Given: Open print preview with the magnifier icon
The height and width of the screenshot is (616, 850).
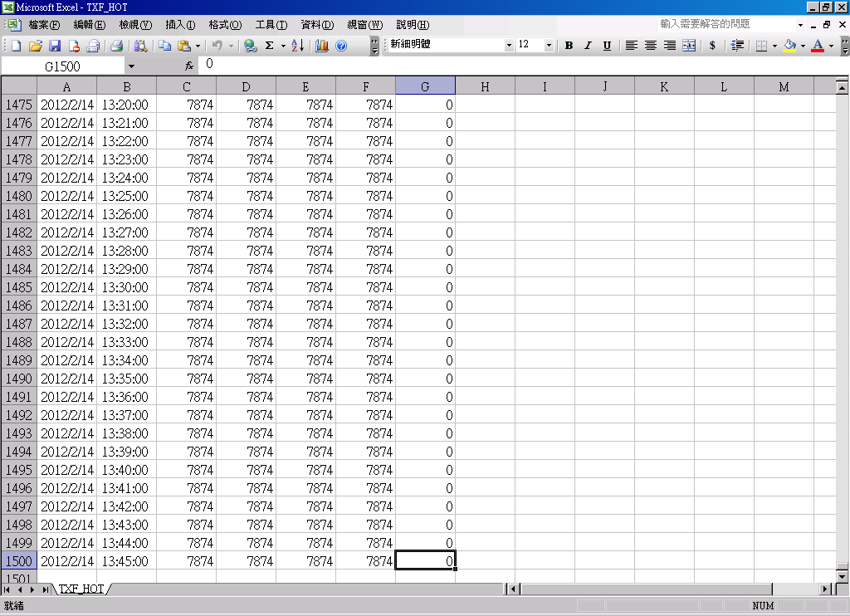Looking at the screenshot, I should click(140, 46).
